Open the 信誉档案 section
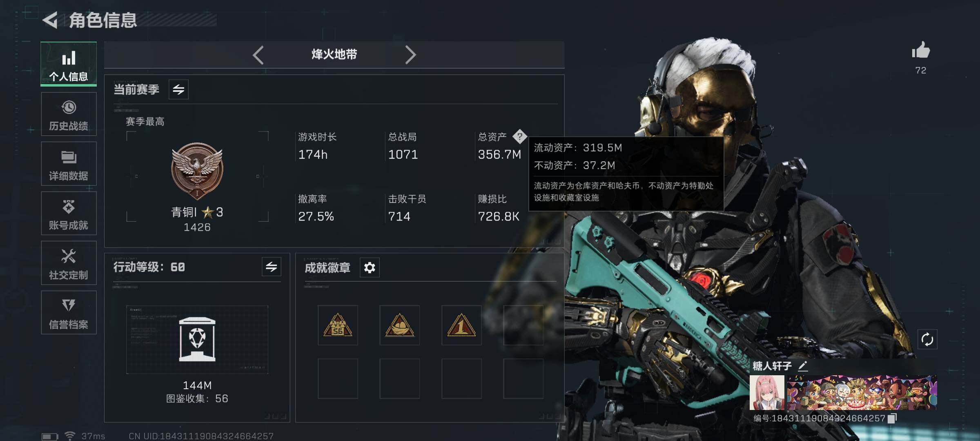The width and height of the screenshot is (980, 441). 69,312
